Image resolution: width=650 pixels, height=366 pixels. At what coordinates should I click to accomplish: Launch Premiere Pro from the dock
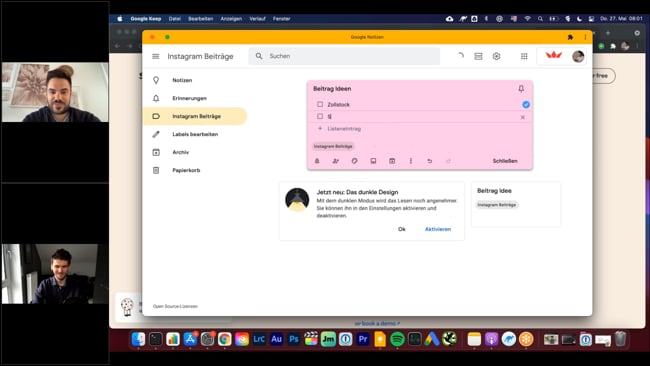(x=363, y=339)
